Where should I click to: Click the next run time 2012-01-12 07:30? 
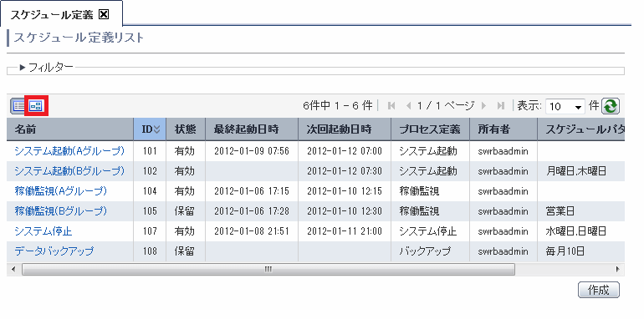tap(345, 171)
